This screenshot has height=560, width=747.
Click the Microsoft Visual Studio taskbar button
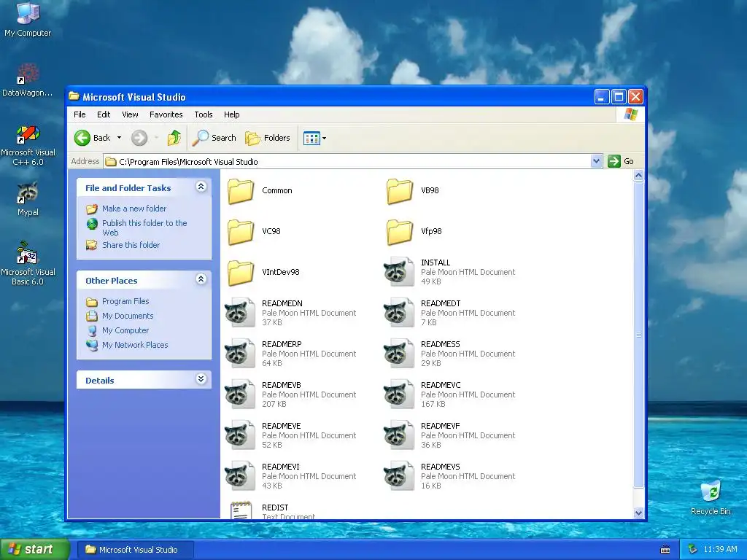(135, 550)
